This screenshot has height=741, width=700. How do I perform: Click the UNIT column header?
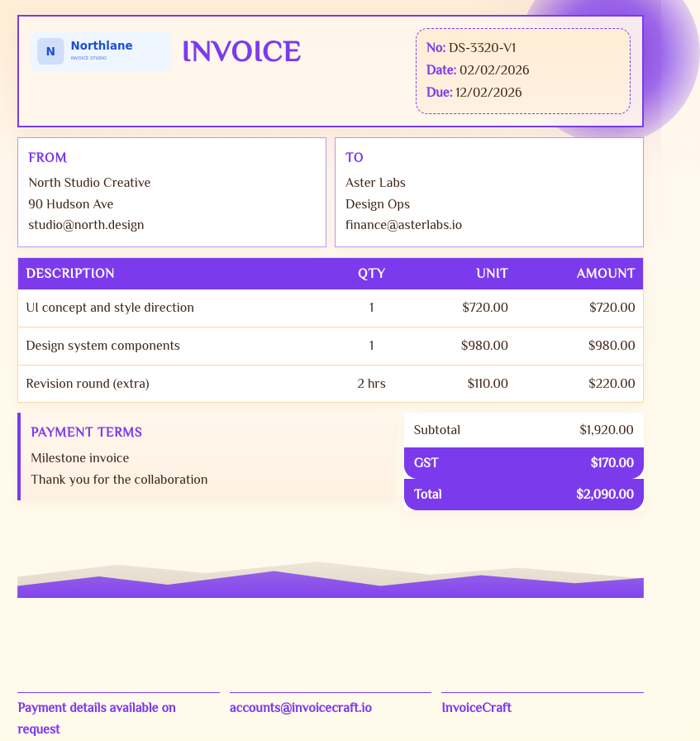(492, 273)
